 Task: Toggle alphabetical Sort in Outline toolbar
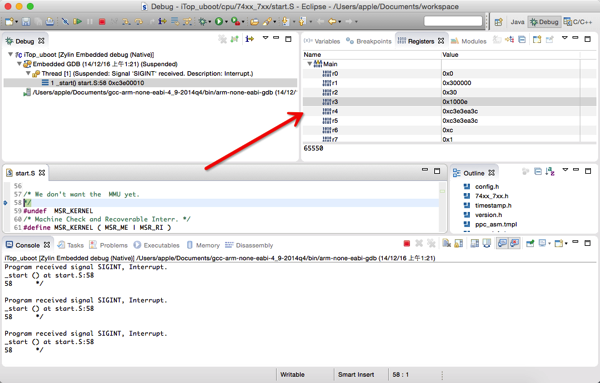(x=550, y=172)
